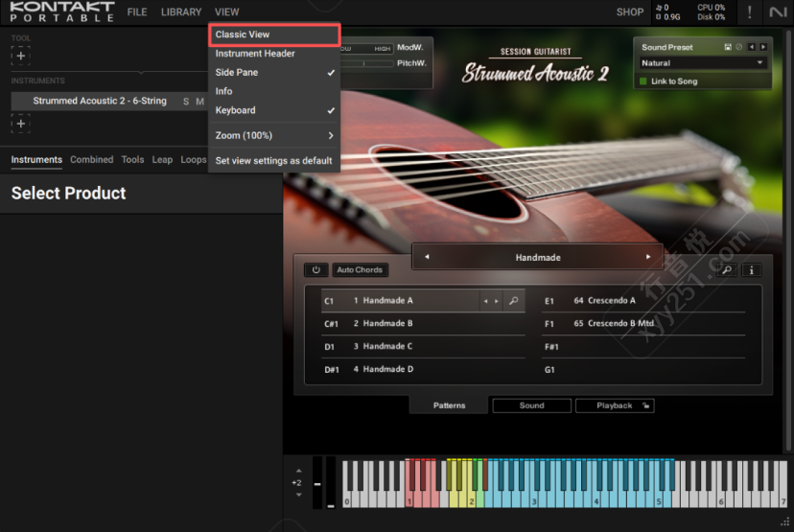Add a tool with the TOOL plus button
794x532 pixels.
21,56
